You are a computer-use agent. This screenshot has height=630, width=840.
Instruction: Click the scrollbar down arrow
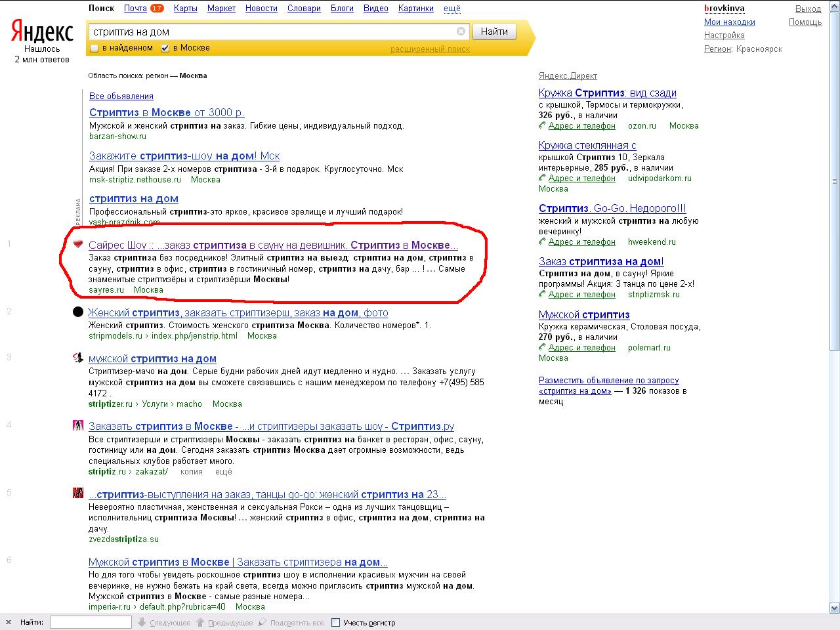click(835, 608)
